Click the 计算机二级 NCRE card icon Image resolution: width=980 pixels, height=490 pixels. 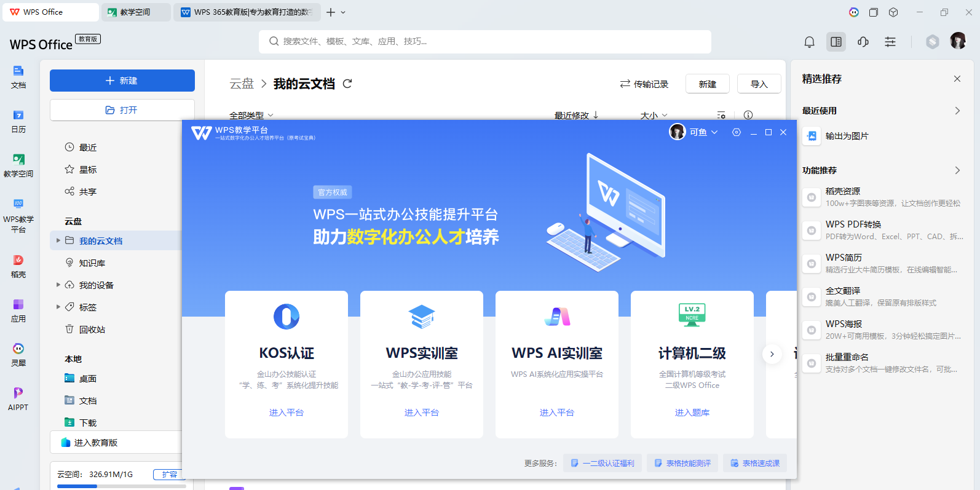tap(692, 315)
